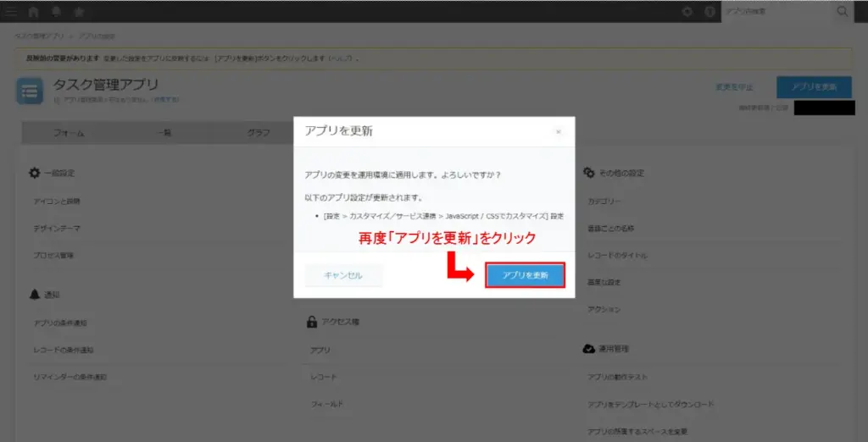Click the 以下のアプリ設定が更新されます text
The height and width of the screenshot is (442, 868).
pos(364,197)
